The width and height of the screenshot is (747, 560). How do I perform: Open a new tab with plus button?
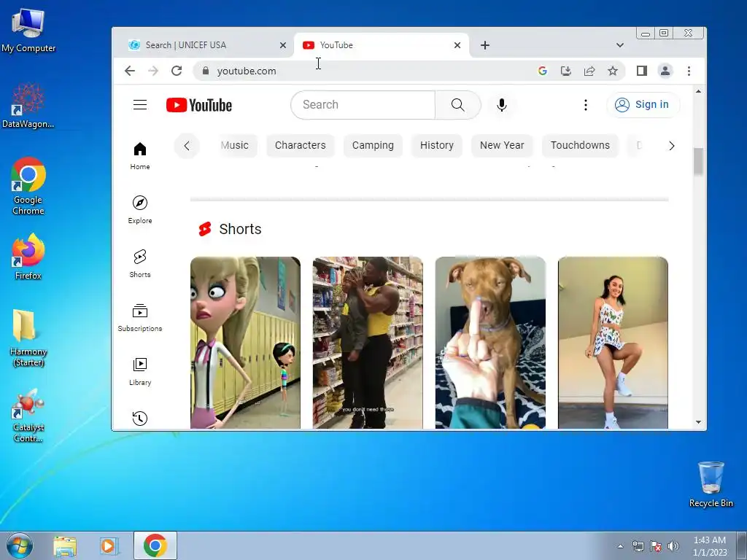point(485,45)
